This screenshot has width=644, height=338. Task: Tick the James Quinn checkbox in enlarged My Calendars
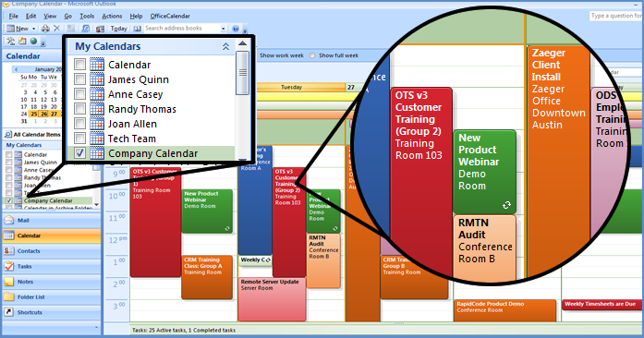coord(79,79)
